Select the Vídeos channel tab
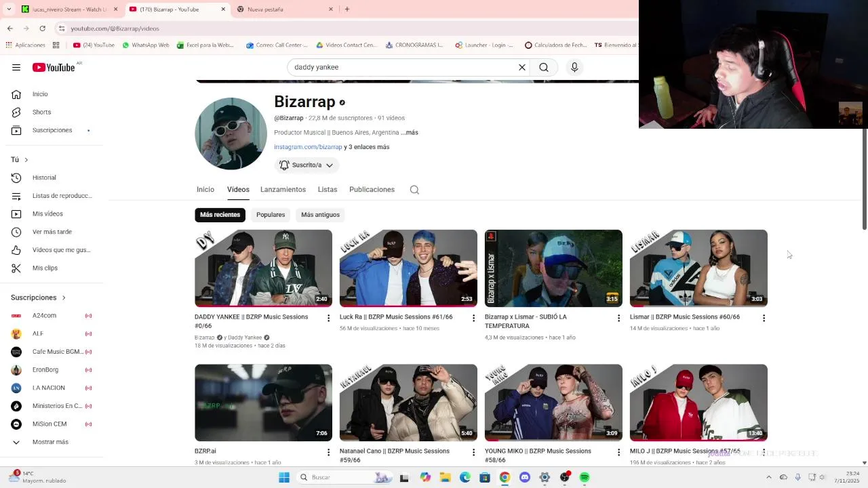 (x=238, y=190)
